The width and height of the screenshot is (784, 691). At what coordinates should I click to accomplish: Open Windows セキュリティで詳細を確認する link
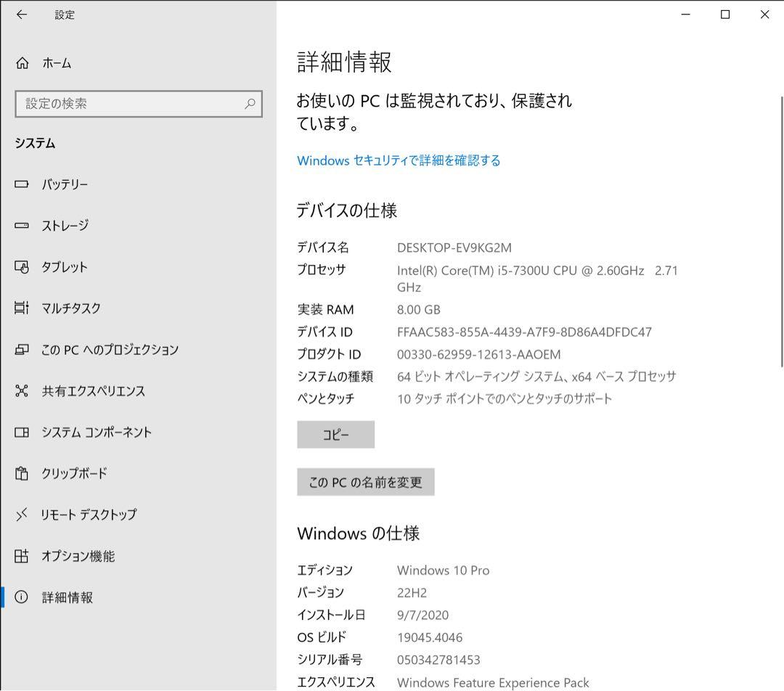[398, 160]
